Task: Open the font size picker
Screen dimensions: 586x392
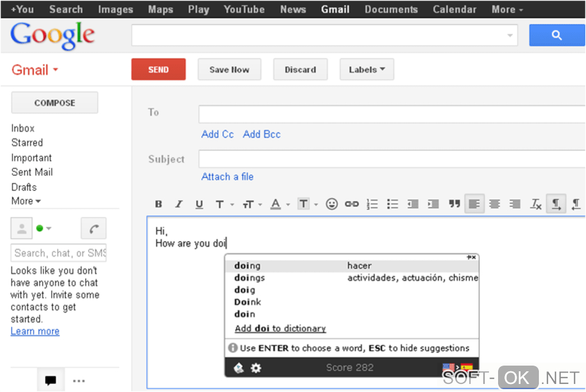Action: [x=252, y=204]
